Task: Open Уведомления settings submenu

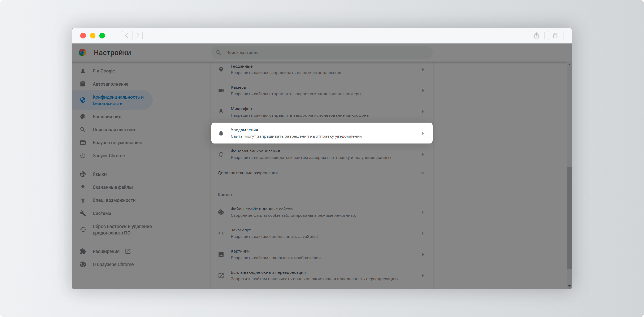Action: [322, 133]
